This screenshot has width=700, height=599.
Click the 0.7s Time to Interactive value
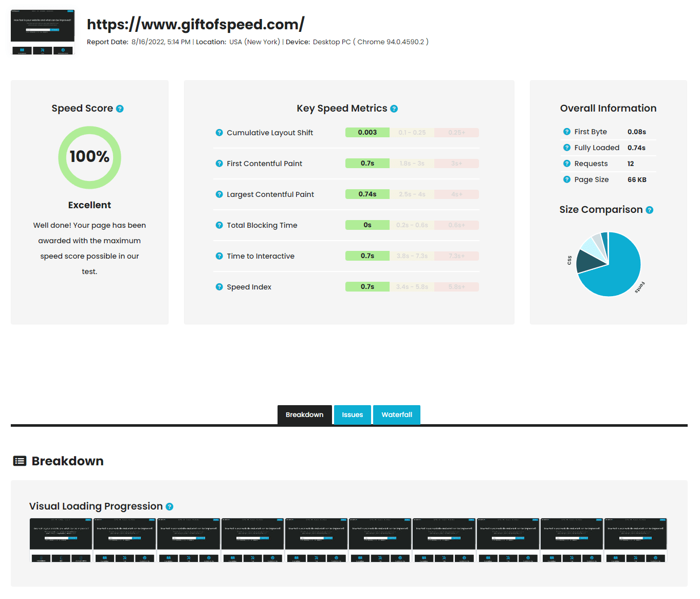(x=367, y=256)
